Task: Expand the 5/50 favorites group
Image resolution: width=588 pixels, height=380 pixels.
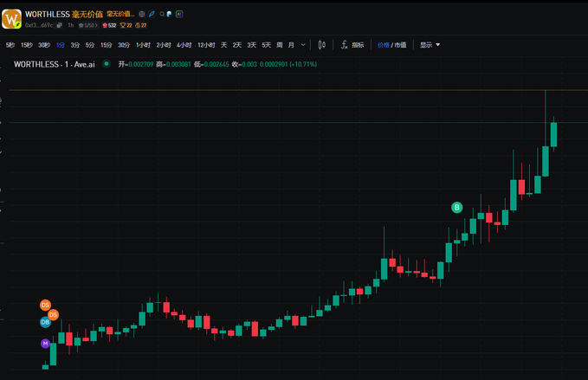Action: click(x=87, y=25)
